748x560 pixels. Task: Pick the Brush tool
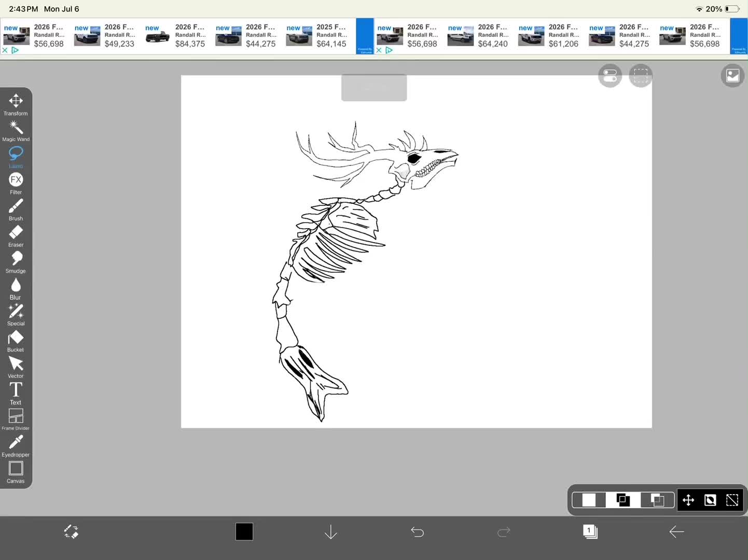click(16, 209)
